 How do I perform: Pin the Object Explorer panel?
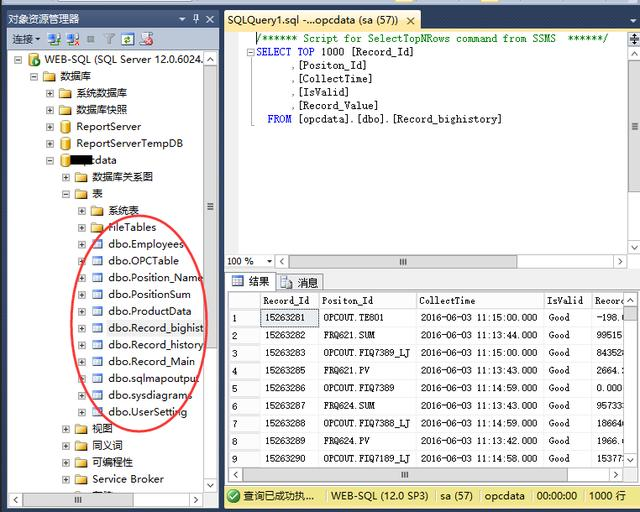pos(196,18)
